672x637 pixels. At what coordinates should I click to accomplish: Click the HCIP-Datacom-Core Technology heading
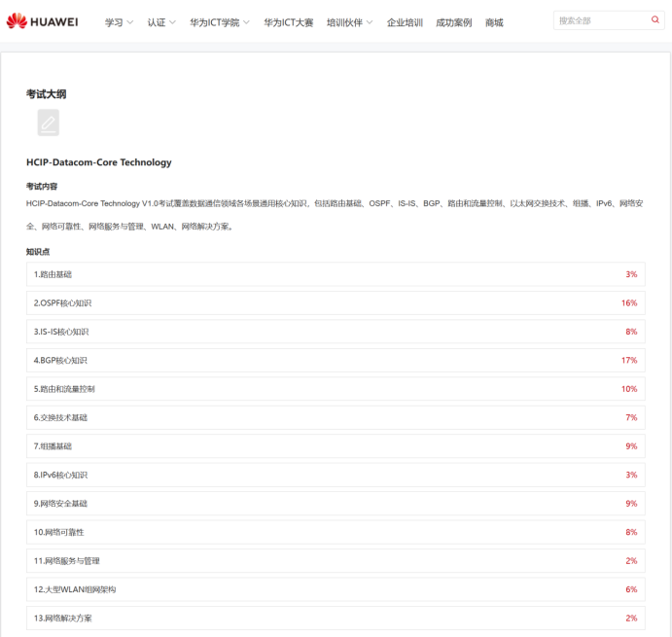point(99,162)
